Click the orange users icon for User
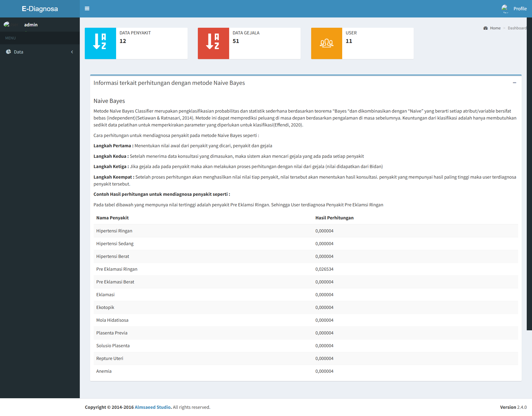The height and width of the screenshot is (416, 532). tap(326, 43)
